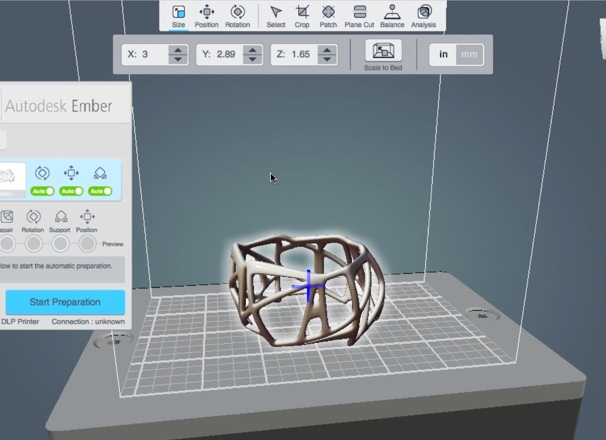Open the Plane Cut tool
606x440 pixels.
point(359,16)
